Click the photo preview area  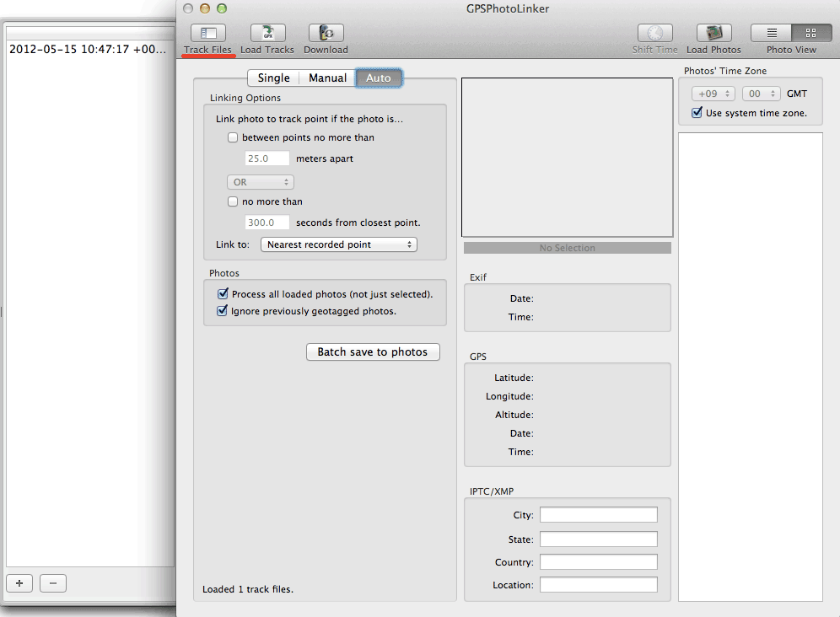568,157
